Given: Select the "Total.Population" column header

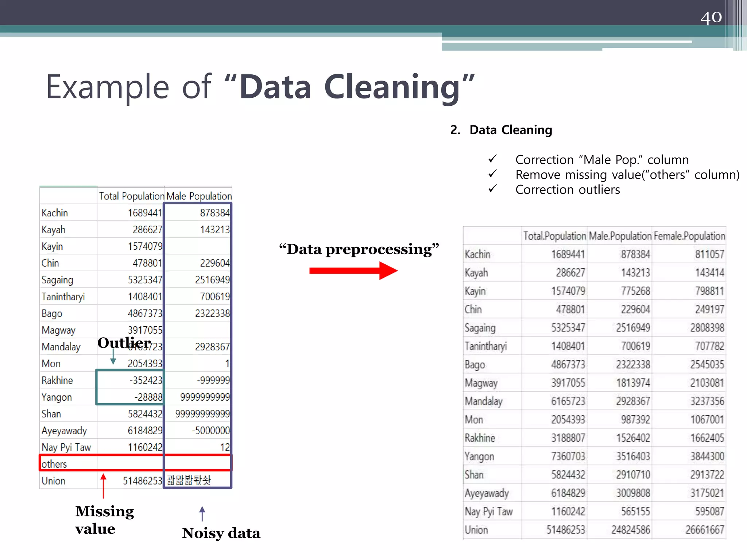Looking at the screenshot, I should (554, 236).
